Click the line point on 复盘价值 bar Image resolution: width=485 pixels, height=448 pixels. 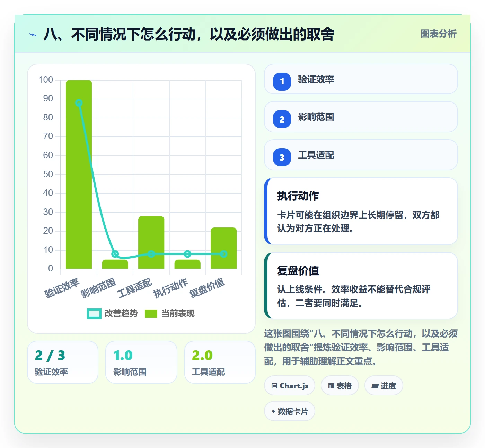[x=224, y=254]
